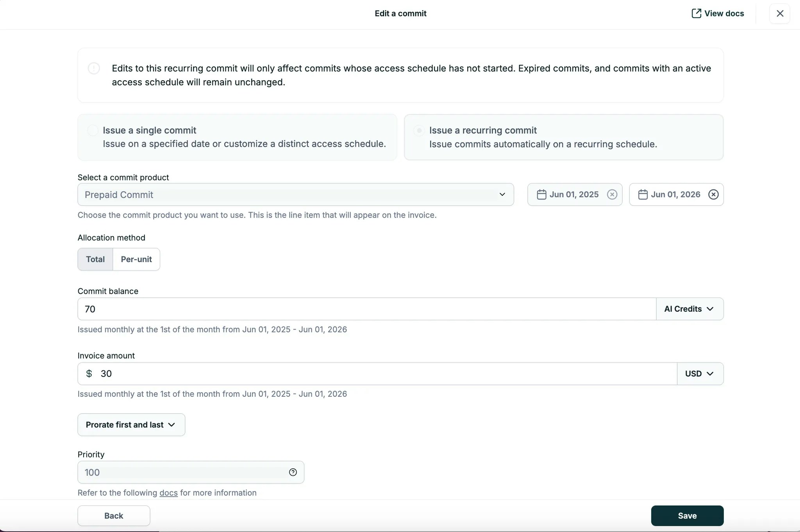
Task: Click the Save button
Action: tap(687, 515)
